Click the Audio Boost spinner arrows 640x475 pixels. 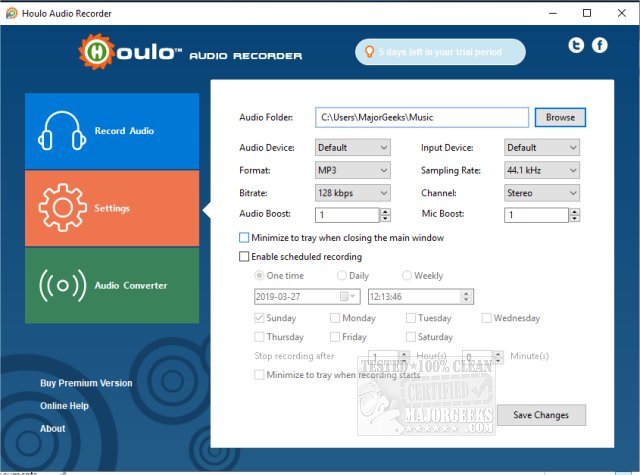[x=385, y=215]
